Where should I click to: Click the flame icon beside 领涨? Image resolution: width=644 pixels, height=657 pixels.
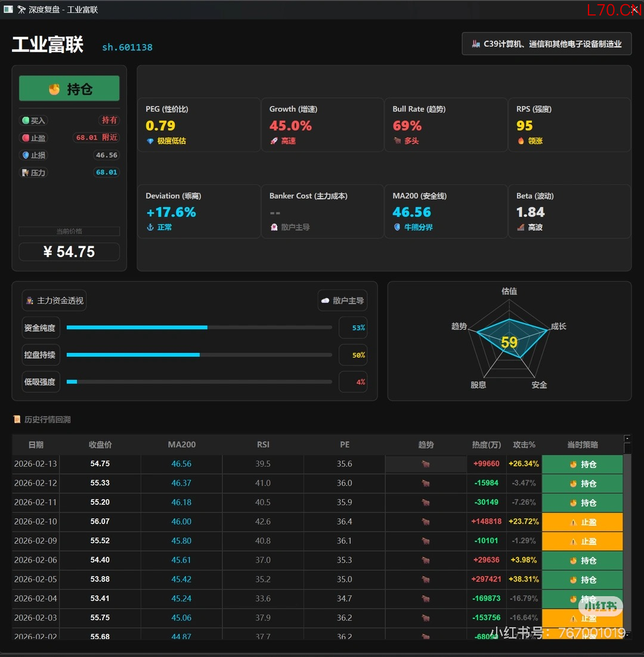click(521, 141)
